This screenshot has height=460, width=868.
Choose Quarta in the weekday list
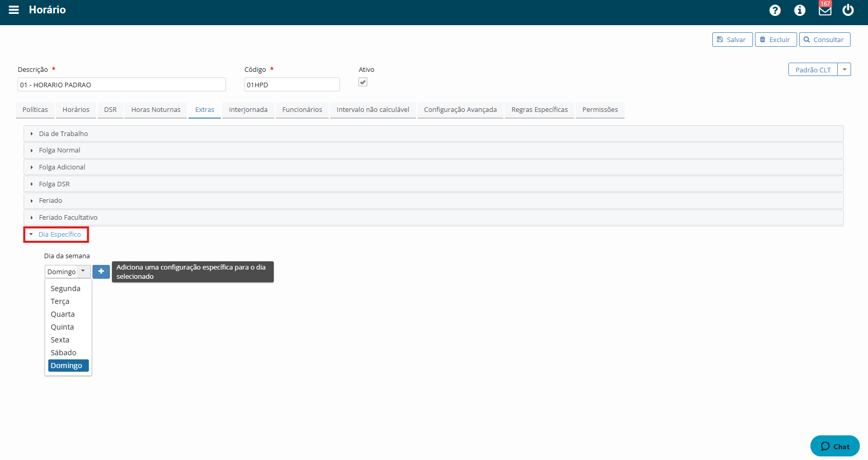pos(68,314)
